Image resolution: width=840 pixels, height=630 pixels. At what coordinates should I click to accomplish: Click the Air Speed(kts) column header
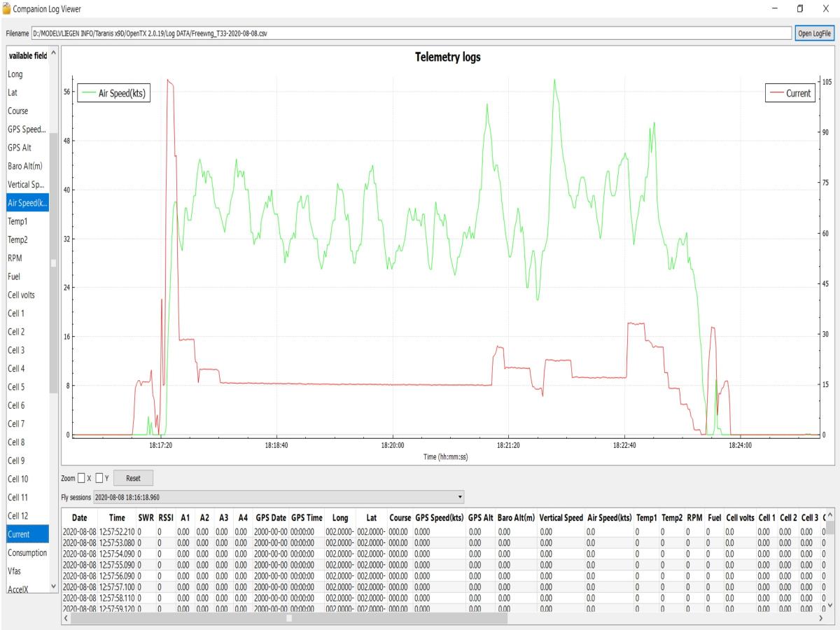coord(609,517)
